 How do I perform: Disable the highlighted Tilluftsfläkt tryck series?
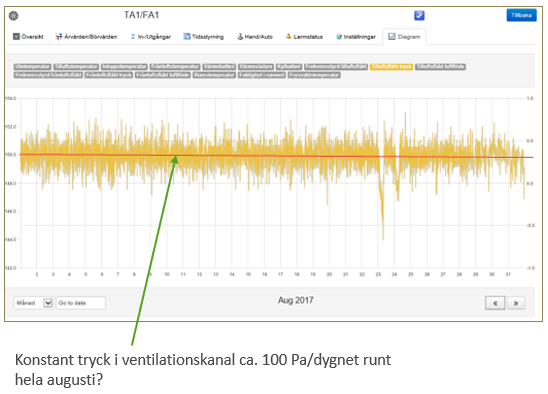pos(391,66)
